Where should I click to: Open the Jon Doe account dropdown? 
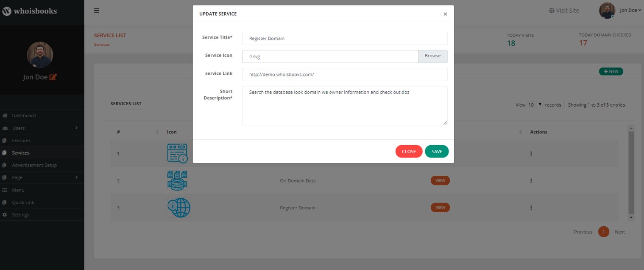coord(630,11)
